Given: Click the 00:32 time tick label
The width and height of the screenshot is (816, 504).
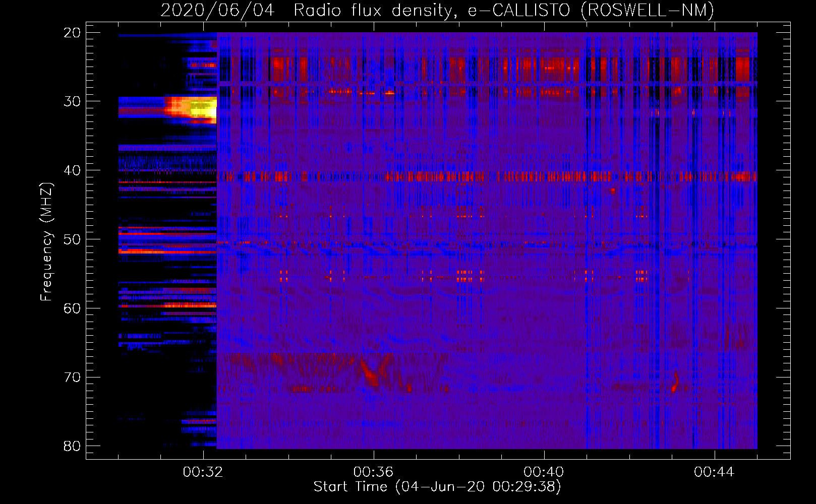Looking at the screenshot, I should pos(203,472).
